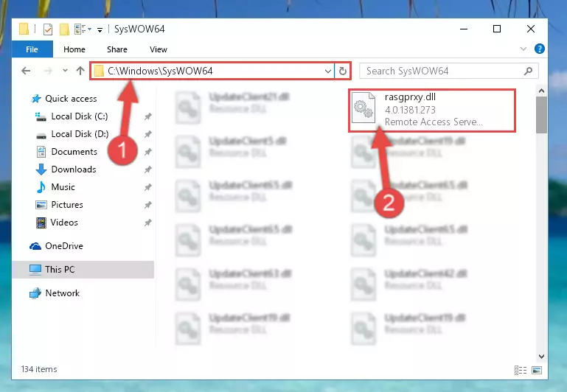This screenshot has height=392, width=567.
Task: Click the pin icon next to Pictures
Action: point(148,205)
